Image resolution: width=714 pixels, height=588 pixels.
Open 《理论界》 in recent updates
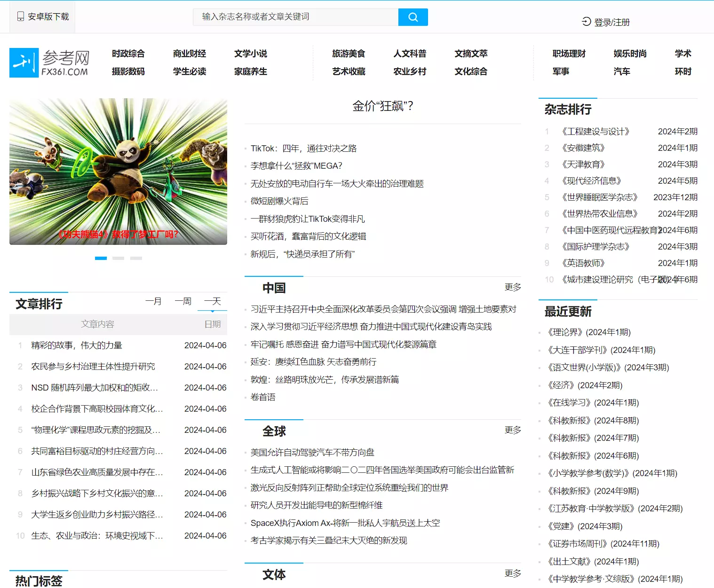tap(589, 332)
